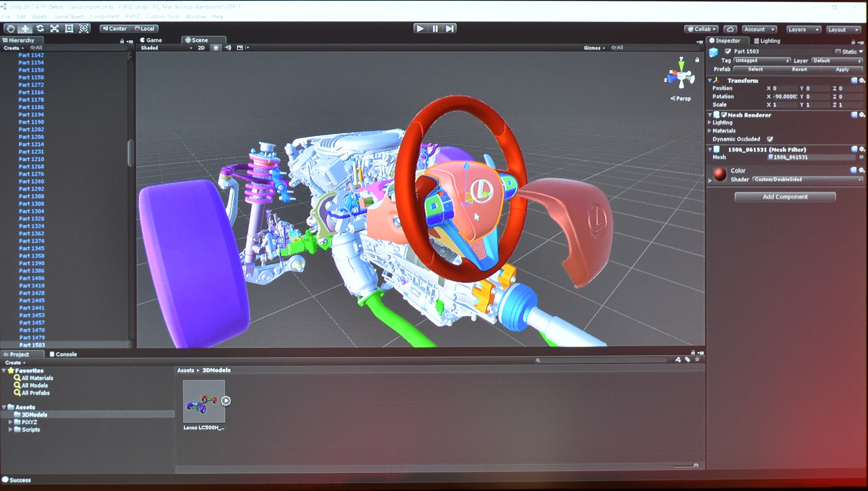Collapse the Transform component

710,80
